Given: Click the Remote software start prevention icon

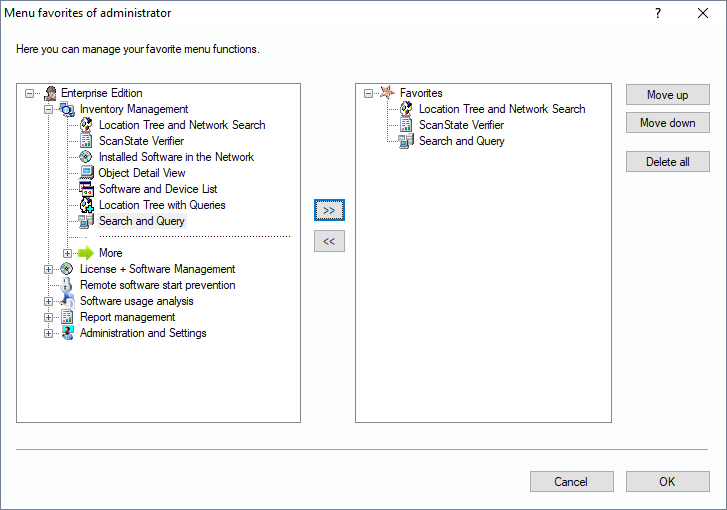Looking at the screenshot, I should point(67,285).
